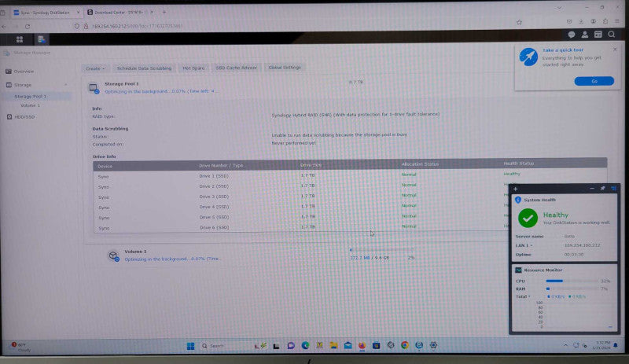Viewport: 629px width, 364px height.
Task: Click the Hot Spare button
Action: click(193, 68)
